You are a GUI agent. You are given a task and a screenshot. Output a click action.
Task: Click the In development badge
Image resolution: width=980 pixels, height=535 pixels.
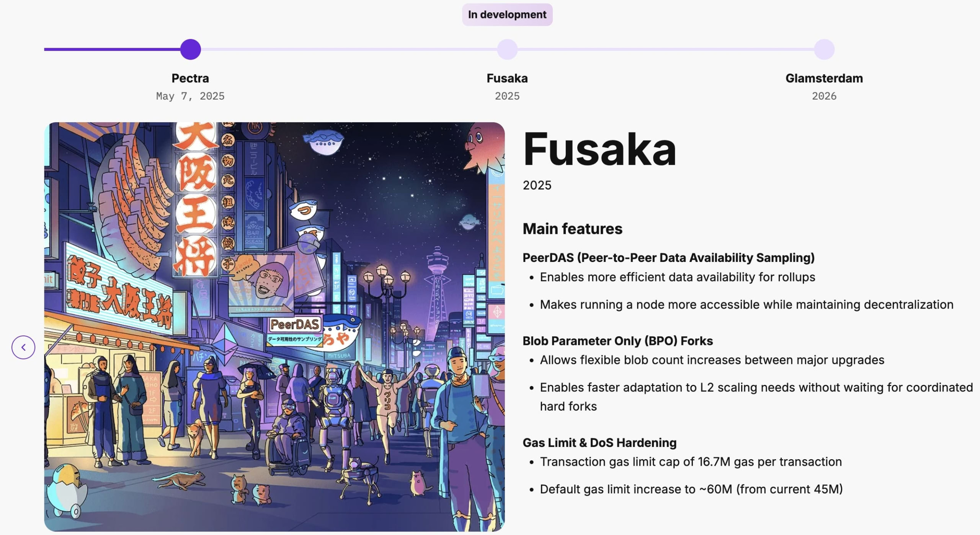507,15
